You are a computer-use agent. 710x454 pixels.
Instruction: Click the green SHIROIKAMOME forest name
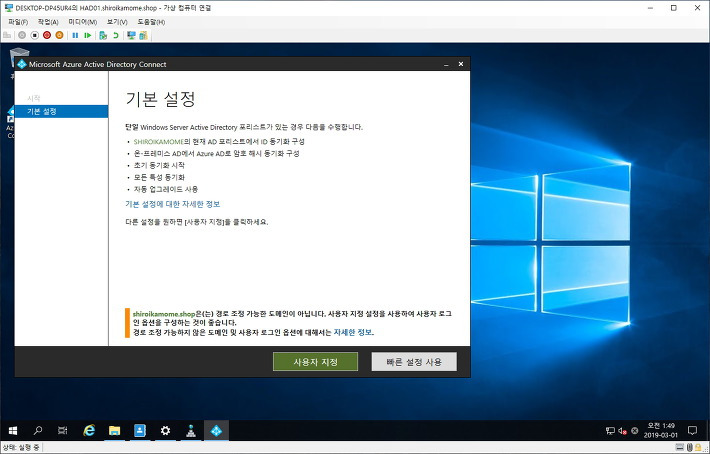point(158,142)
